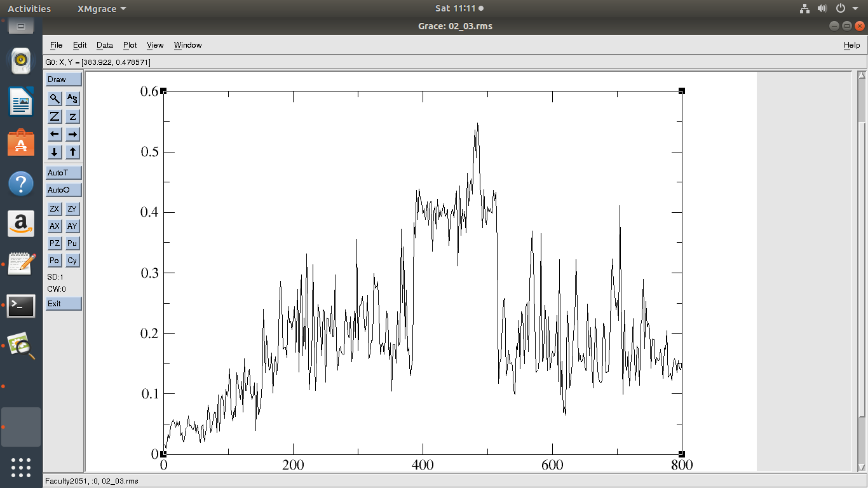This screenshot has height=488, width=868.
Task: Click the large Z zoom-in icon
Action: click(x=55, y=116)
